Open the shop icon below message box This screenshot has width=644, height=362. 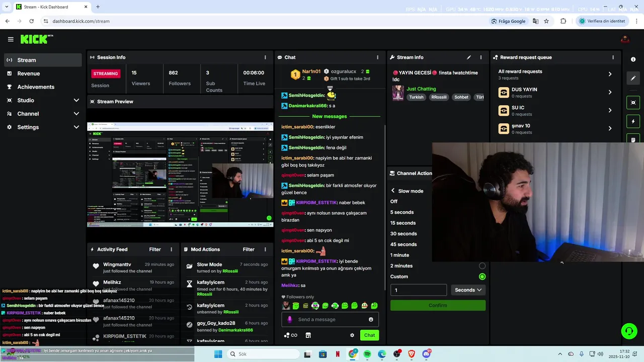308,335
